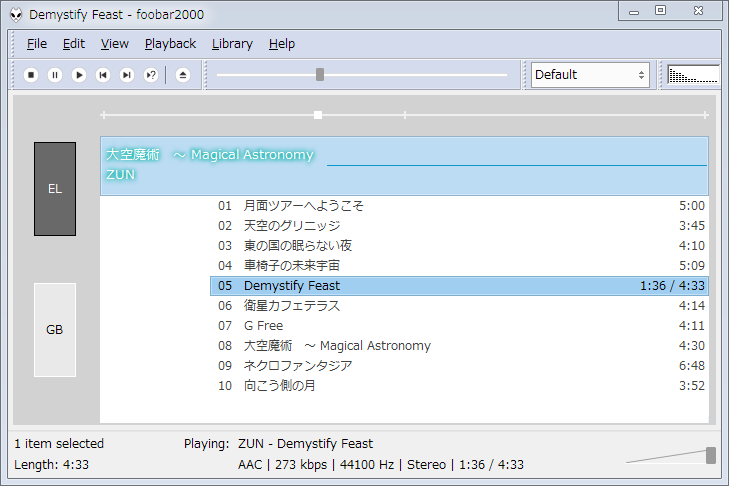Select track 04 車椅子の未来宇宙

pyautogui.click(x=459, y=266)
